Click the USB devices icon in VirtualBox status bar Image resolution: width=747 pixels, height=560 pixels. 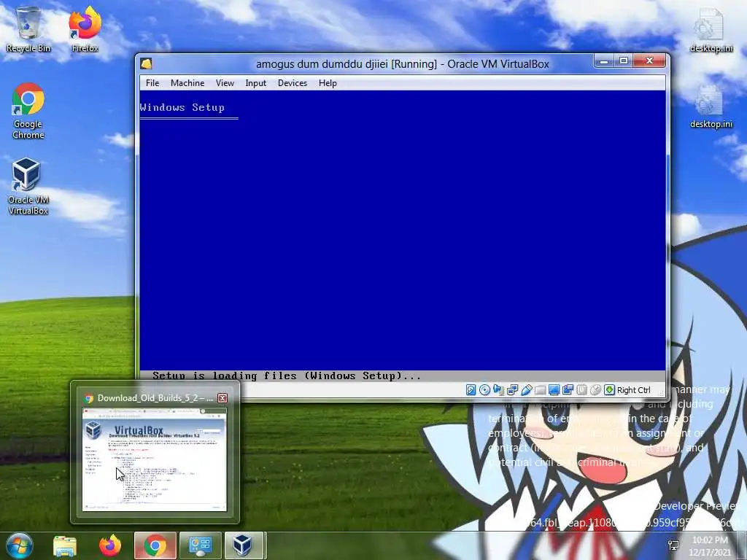527,390
